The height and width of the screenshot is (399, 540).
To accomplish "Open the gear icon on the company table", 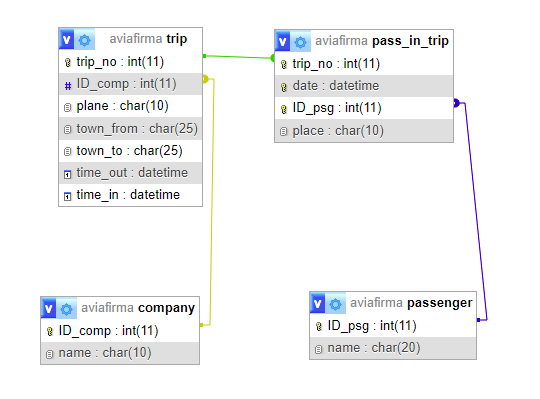I will pos(66,309).
